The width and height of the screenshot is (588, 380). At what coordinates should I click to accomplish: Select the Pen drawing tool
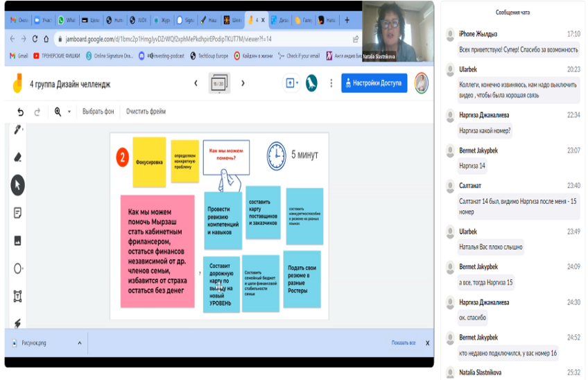pyautogui.click(x=18, y=130)
